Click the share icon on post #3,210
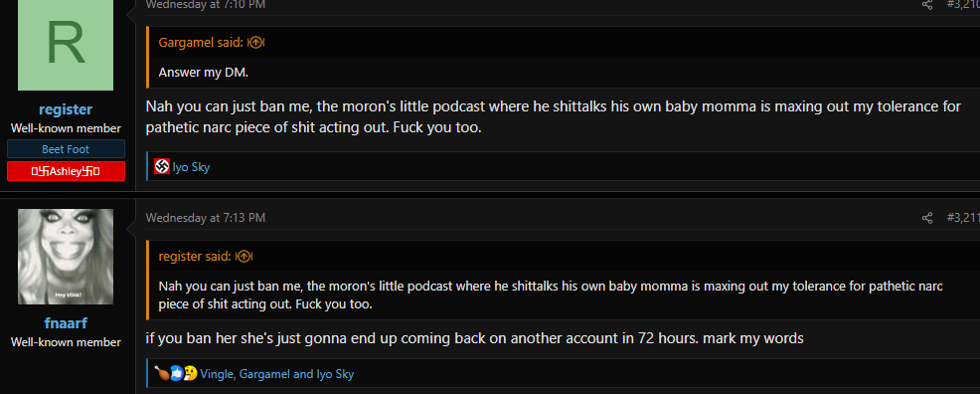Image resolution: width=980 pixels, height=394 pixels. pos(927,4)
